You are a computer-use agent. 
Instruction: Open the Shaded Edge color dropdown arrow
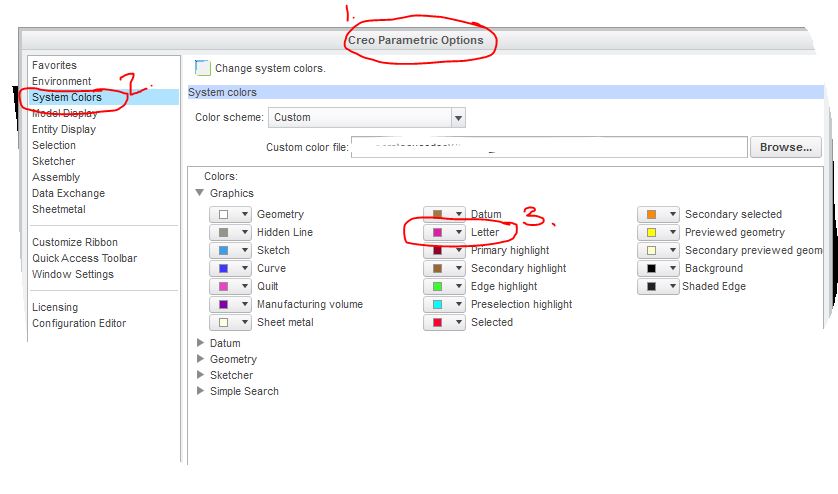click(x=673, y=287)
